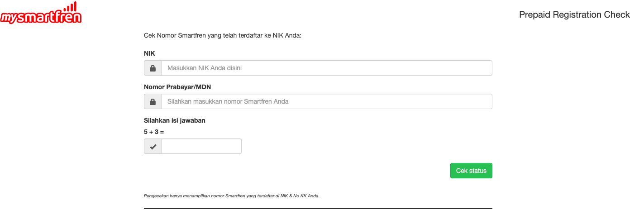Click the 'Nomor Prabayar/MDN' label

(177, 87)
